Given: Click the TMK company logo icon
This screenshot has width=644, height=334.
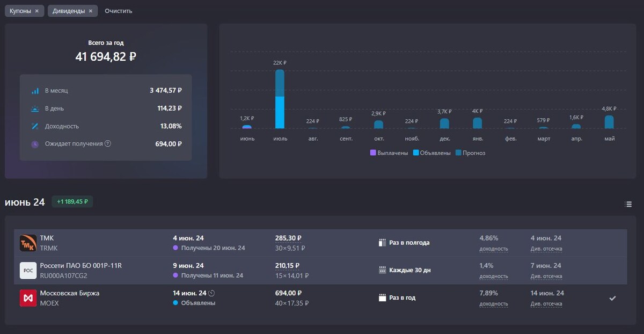Looking at the screenshot, I should [28, 243].
